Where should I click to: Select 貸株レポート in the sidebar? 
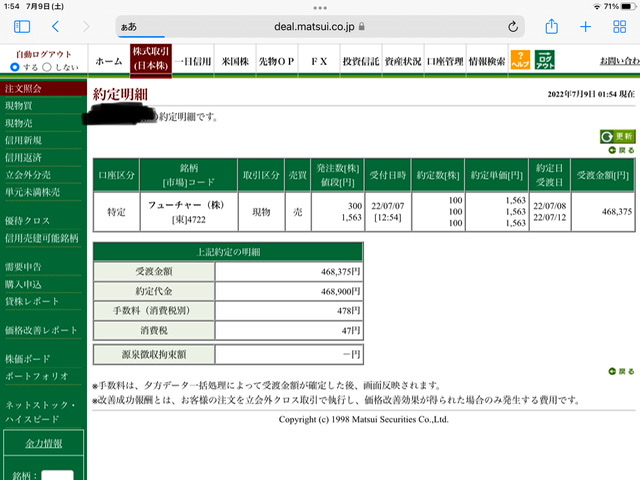coord(32,301)
